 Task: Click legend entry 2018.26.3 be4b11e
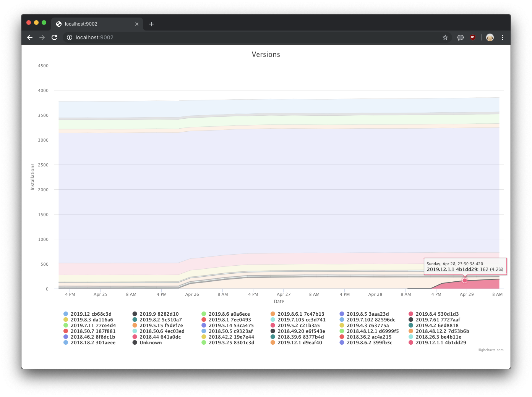coord(435,337)
